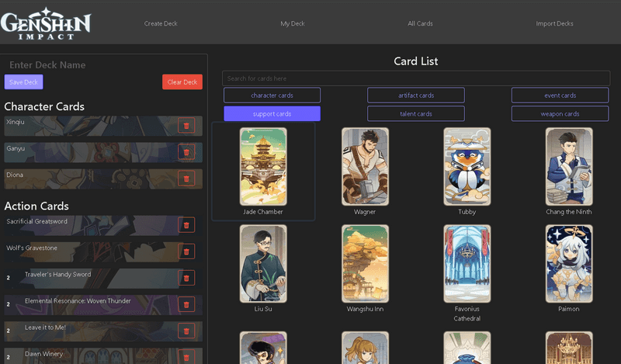621x364 pixels.
Task: Delete Elemental Resonance: Woven Thunder card
Action: 186,304
